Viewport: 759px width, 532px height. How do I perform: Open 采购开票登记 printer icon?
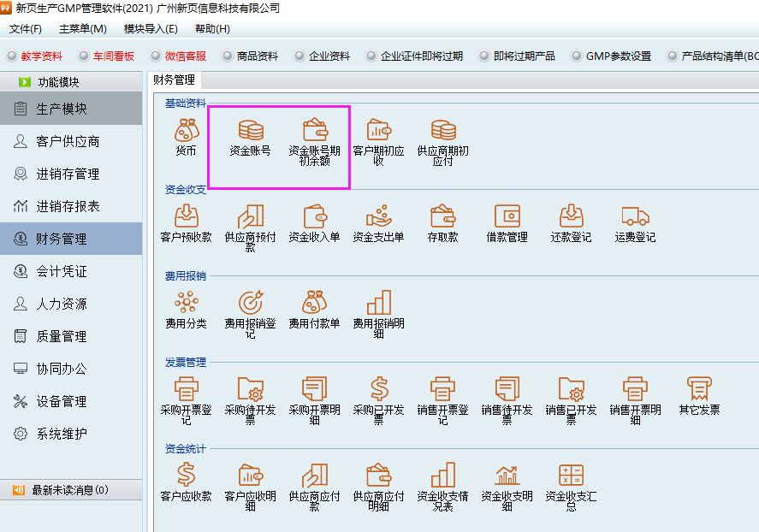187,390
